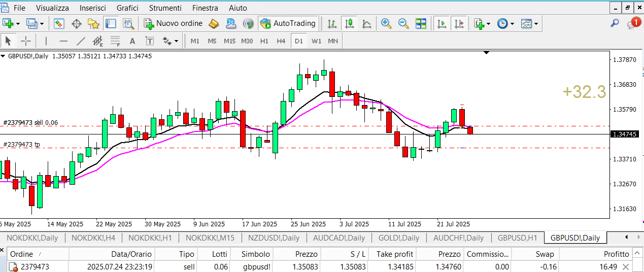Expand the periods clock dropdown

coord(512,24)
